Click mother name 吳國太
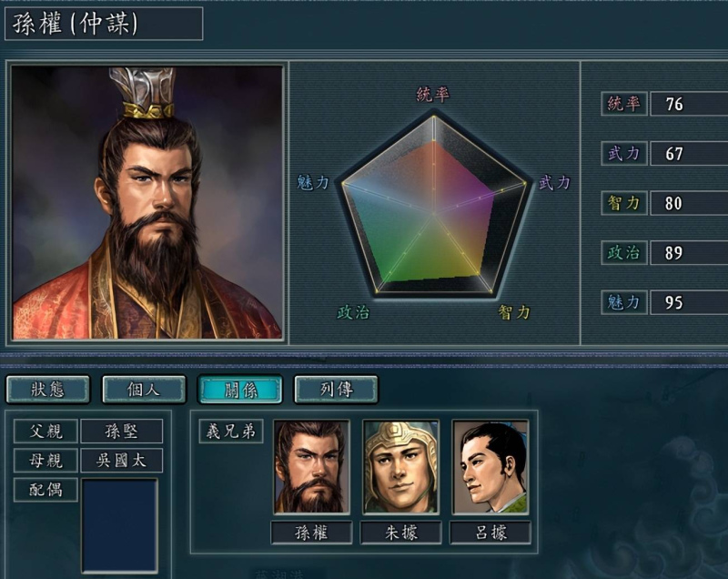 click(122, 461)
